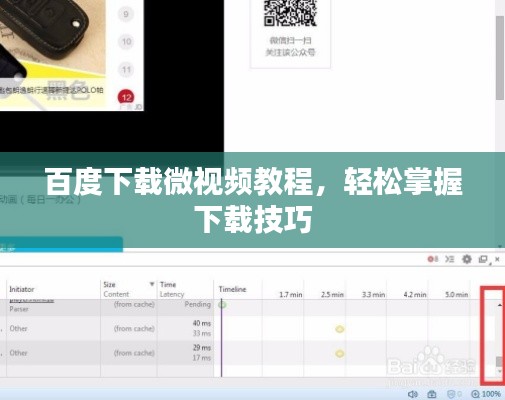Click the browser sound icon in status bar
Image resolution: width=505 pixels, height=400 pixels.
(413, 394)
